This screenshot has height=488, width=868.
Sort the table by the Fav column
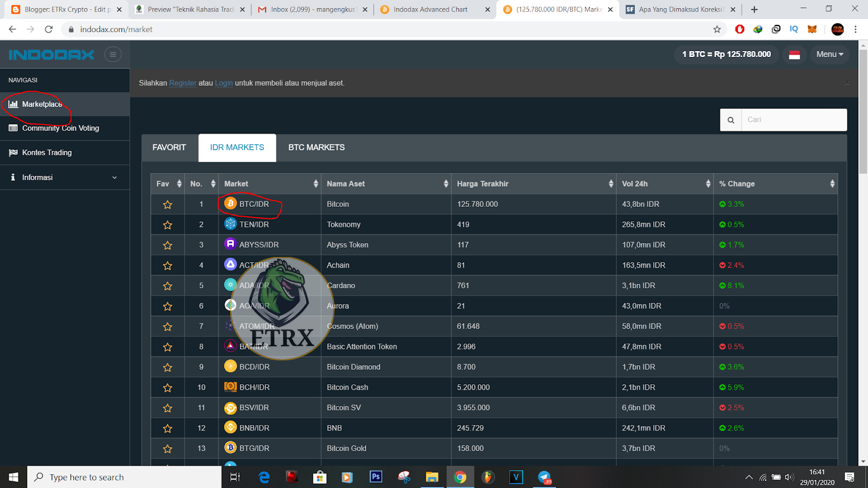(x=168, y=184)
